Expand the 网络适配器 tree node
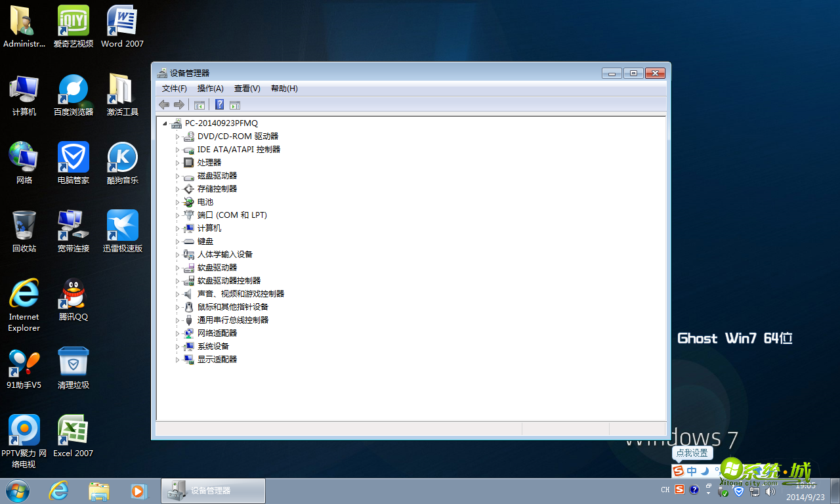The height and width of the screenshot is (504, 840). pos(178,333)
